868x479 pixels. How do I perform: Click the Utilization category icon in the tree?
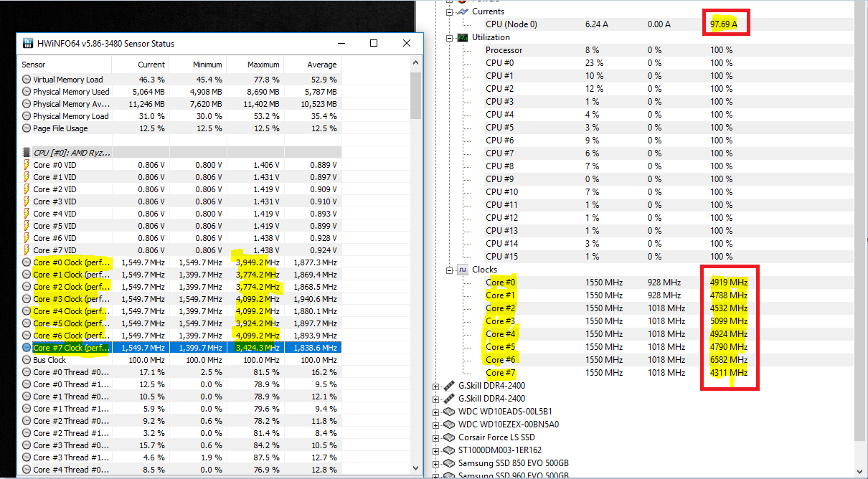pyautogui.click(x=463, y=37)
